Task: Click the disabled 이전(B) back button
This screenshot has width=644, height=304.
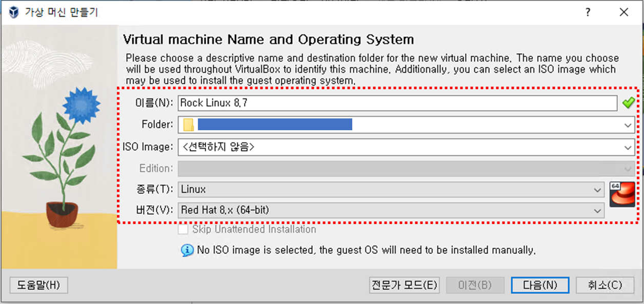Action: tap(475, 285)
